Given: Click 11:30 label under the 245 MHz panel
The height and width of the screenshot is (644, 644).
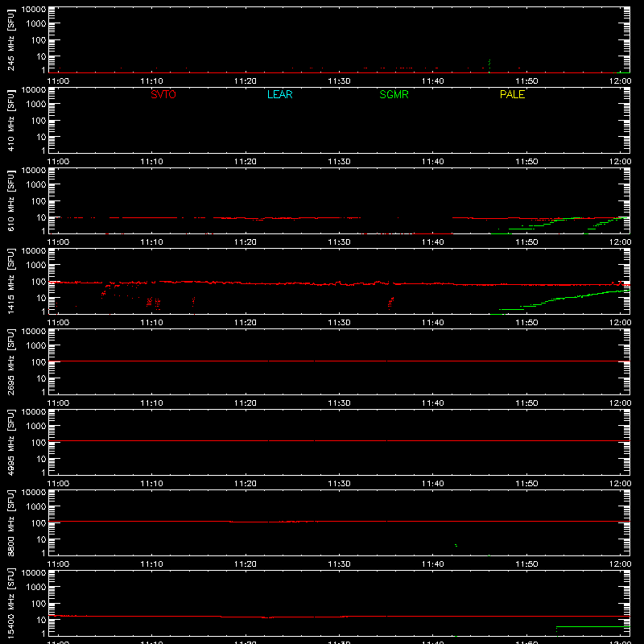Looking at the screenshot, I should pyautogui.click(x=339, y=81).
